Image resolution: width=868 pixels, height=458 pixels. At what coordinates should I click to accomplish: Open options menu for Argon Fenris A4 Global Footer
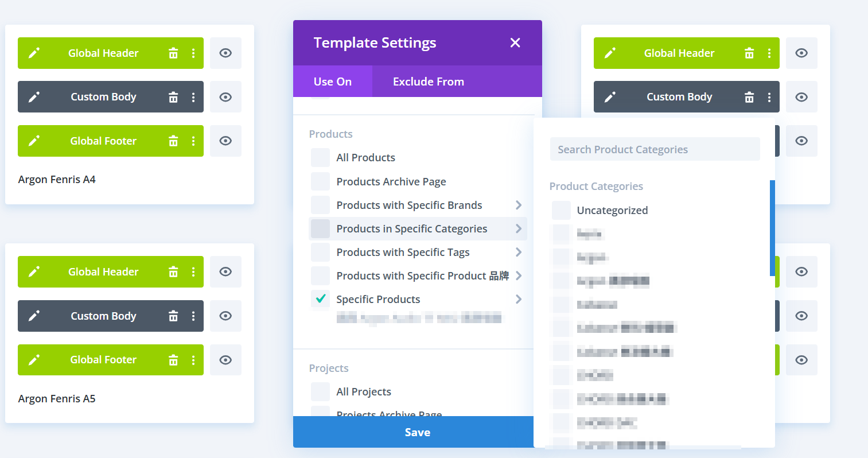click(x=193, y=141)
